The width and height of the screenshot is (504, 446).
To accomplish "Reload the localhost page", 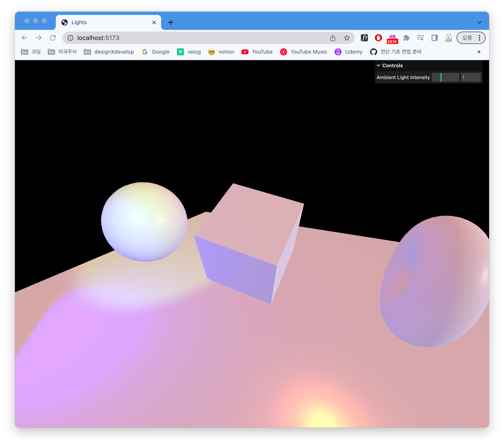I will pos(53,38).
